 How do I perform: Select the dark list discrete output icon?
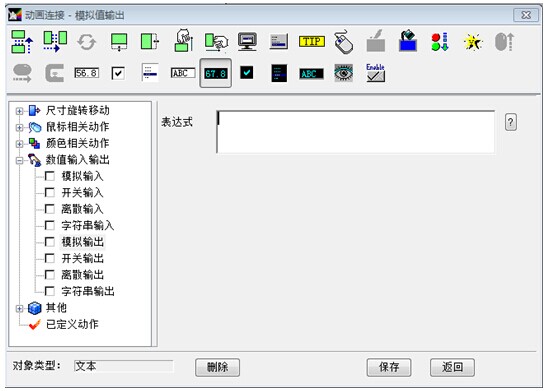(x=279, y=73)
